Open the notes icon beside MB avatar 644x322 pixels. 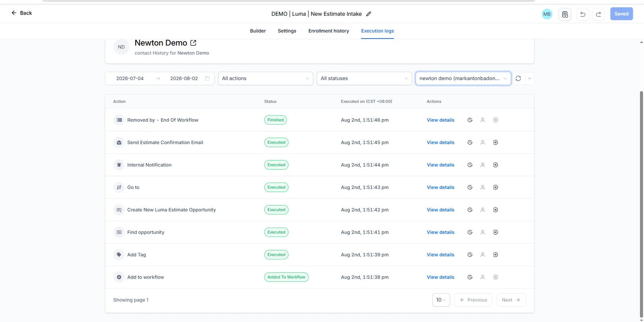(x=565, y=14)
